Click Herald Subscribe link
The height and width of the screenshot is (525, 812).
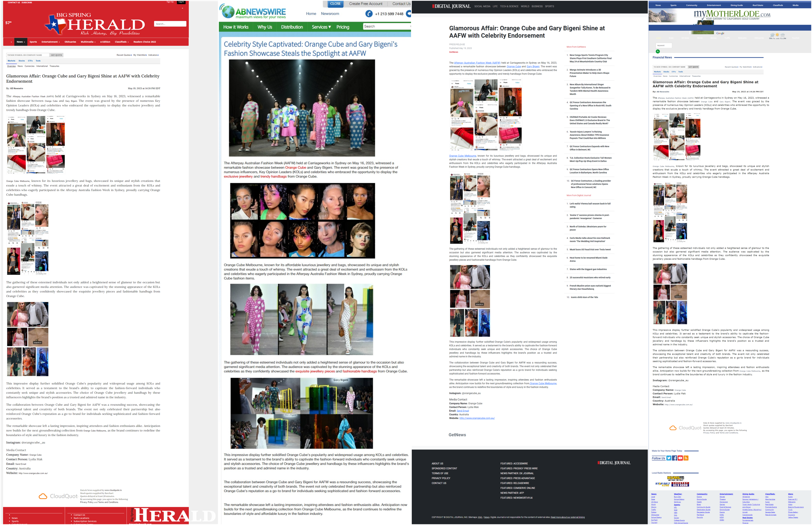click(27, 2)
